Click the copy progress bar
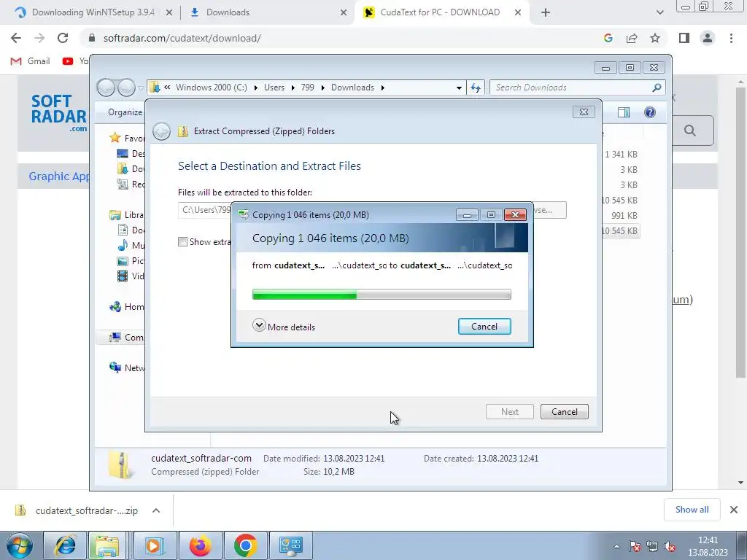The height and width of the screenshot is (560, 747). (x=382, y=295)
